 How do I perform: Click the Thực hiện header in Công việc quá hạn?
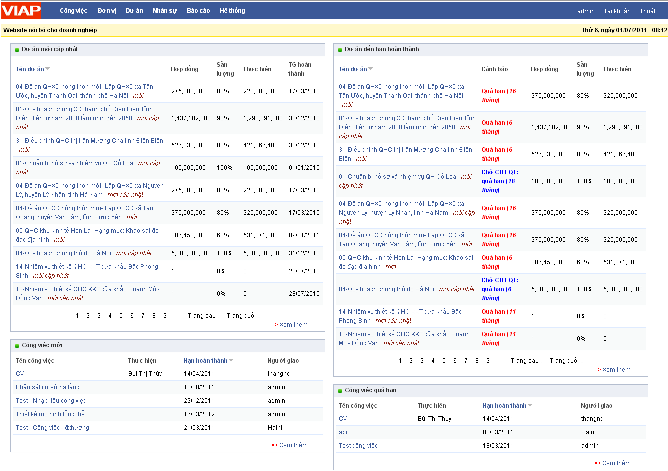[432, 406]
